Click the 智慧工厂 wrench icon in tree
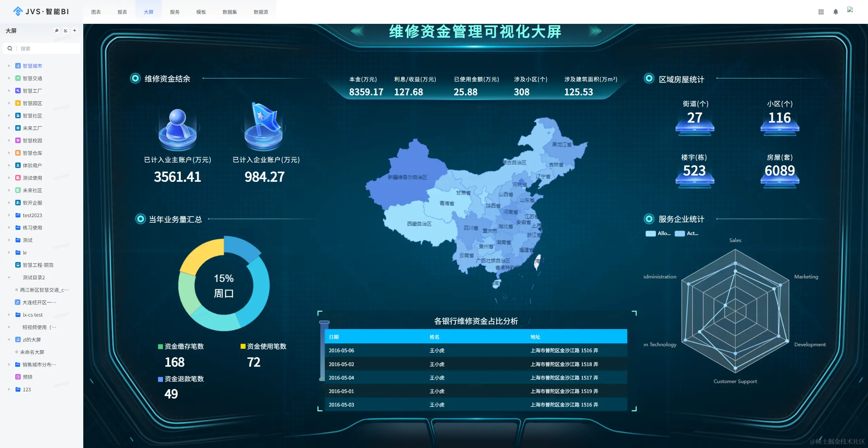 click(x=18, y=91)
